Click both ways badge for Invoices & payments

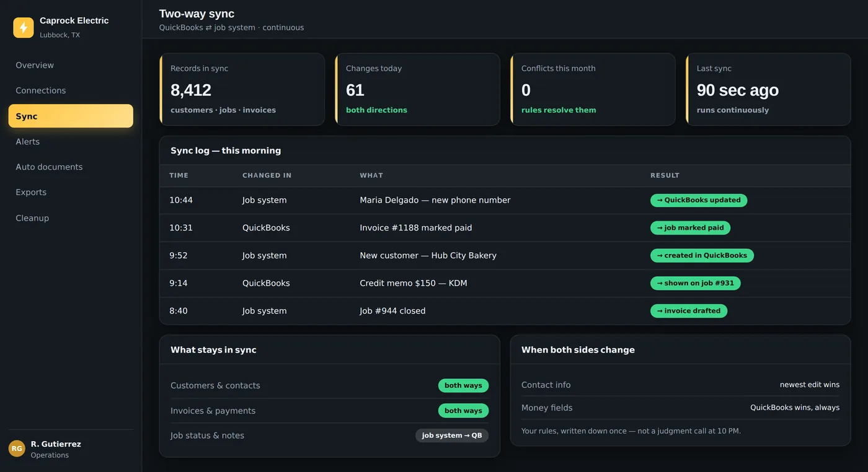pyautogui.click(x=463, y=411)
